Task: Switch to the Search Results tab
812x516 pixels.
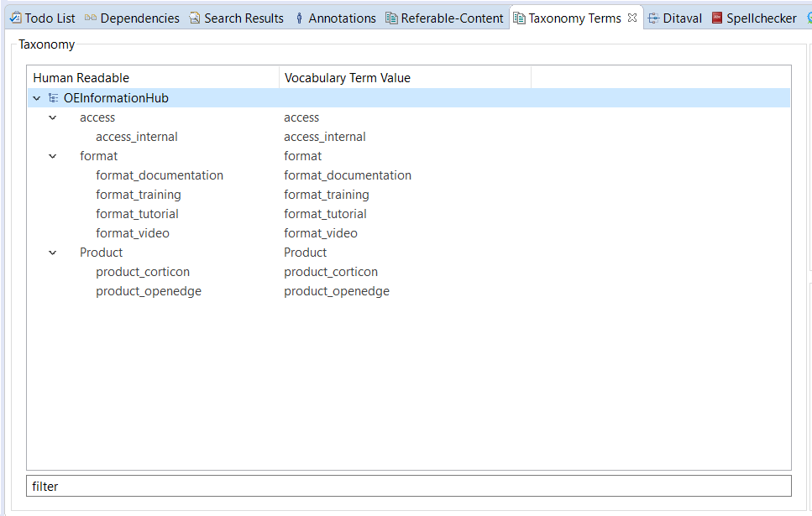Action: coord(237,18)
